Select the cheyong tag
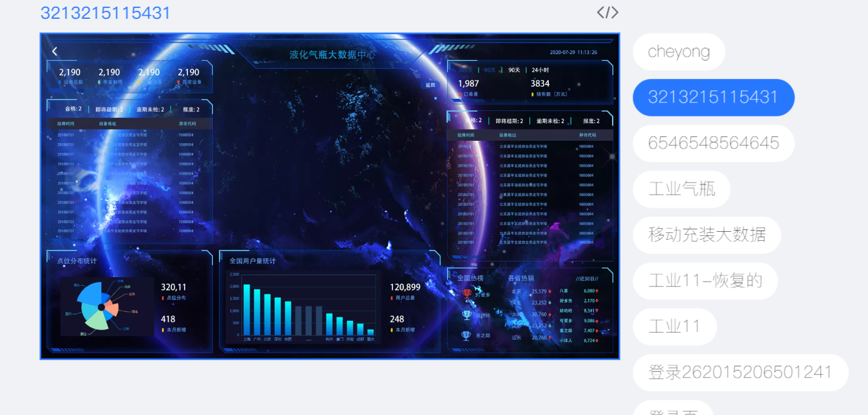868x415 pixels. pyautogui.click(x=679, y=52)
